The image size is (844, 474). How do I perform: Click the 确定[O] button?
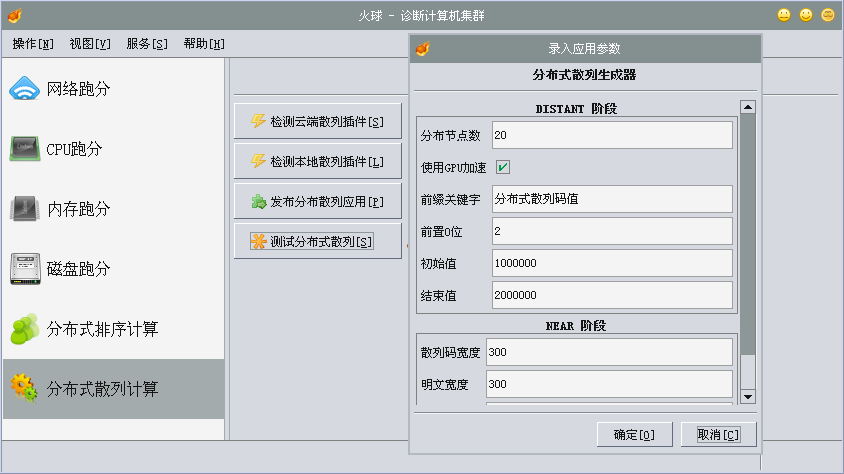[635, 435]
